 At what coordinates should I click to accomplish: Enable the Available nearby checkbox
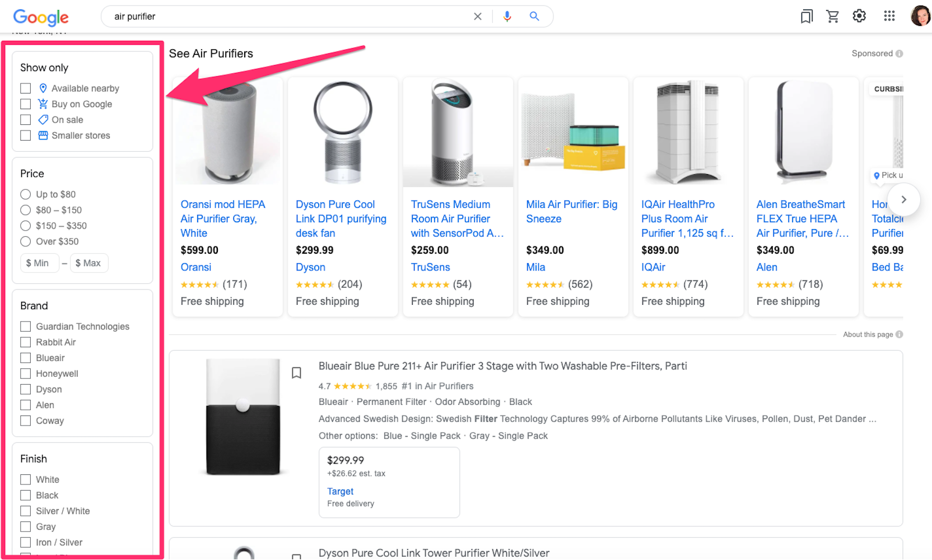tap(26, 88)
